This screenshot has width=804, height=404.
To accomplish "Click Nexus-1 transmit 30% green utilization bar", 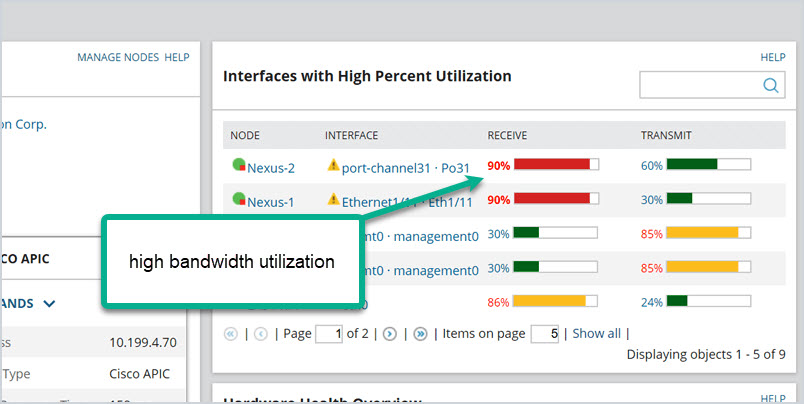I will pos(709,198).
